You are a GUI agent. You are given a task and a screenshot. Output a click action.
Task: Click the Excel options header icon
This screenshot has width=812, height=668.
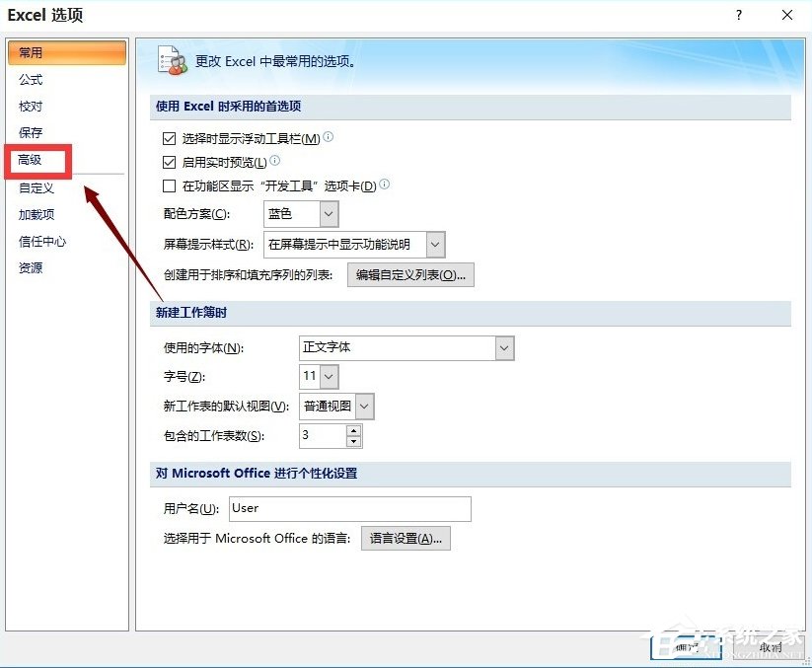coord(171,61)
